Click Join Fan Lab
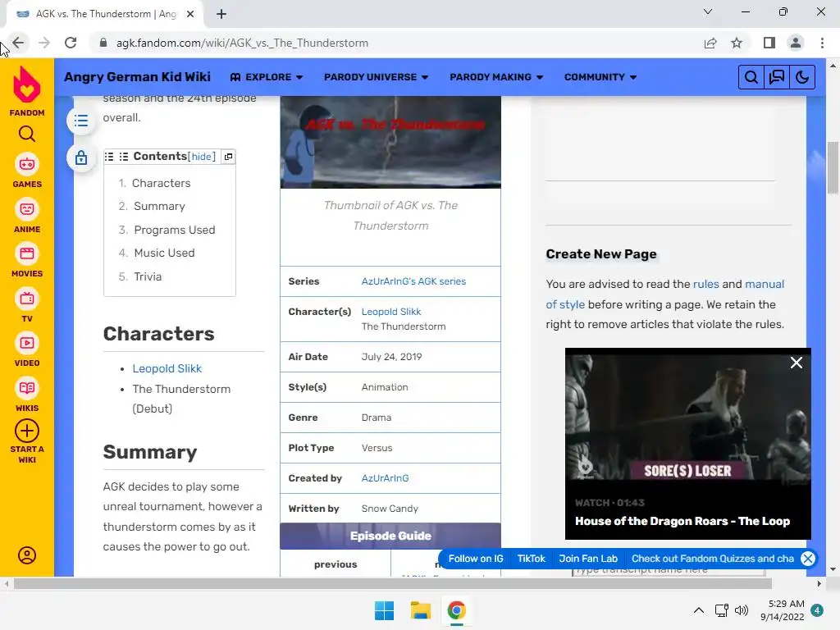This screenshot has width=840, height=630. click(x=588, y=559)
